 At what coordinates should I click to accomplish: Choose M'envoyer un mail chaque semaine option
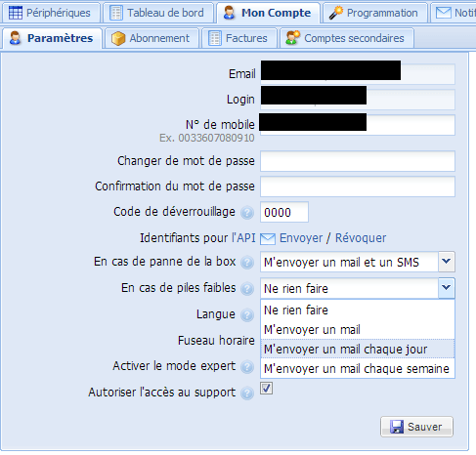[358, 368]
